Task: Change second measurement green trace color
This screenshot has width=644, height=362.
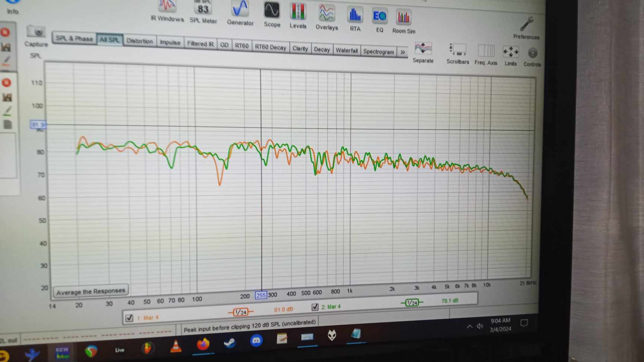Action: click(x=7, y=111)
